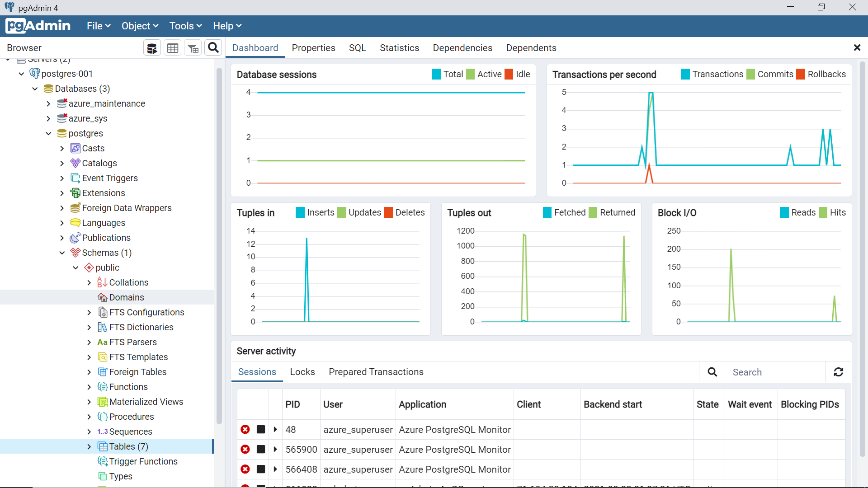868x488 pixels.
Task: Terminate session for PID 48
Action: [245, 429]
